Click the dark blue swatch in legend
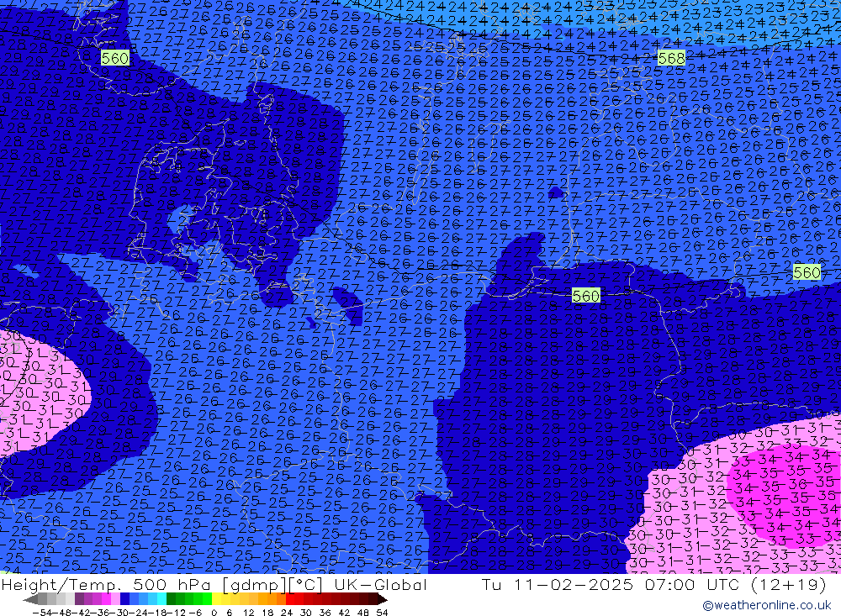 click(124, 599)
